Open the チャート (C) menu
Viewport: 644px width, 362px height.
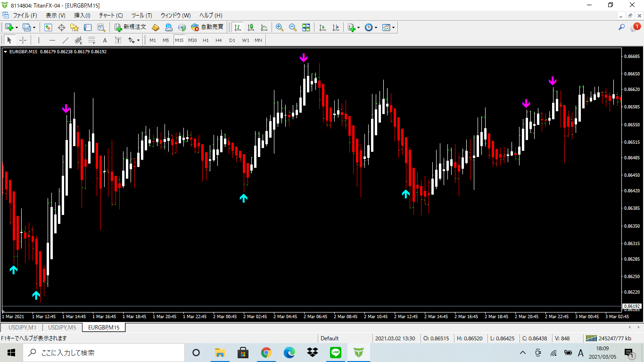pyautogui.click(x=111, y=16)
